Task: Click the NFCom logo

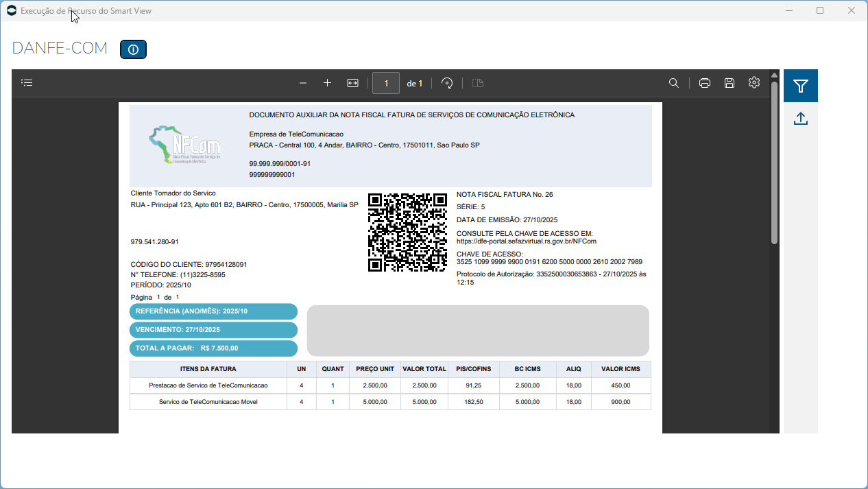Action: click(185, 145)
